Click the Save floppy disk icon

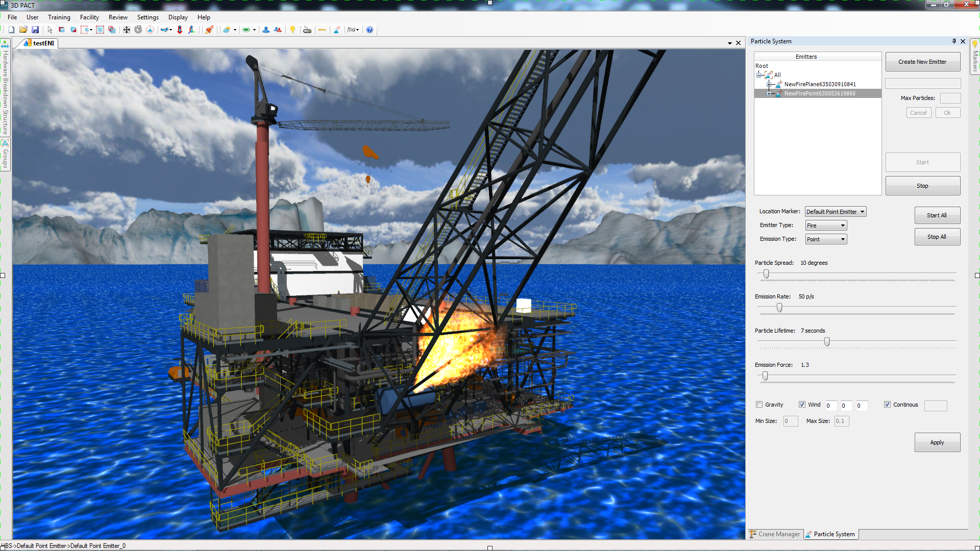[x=35, y=30]
